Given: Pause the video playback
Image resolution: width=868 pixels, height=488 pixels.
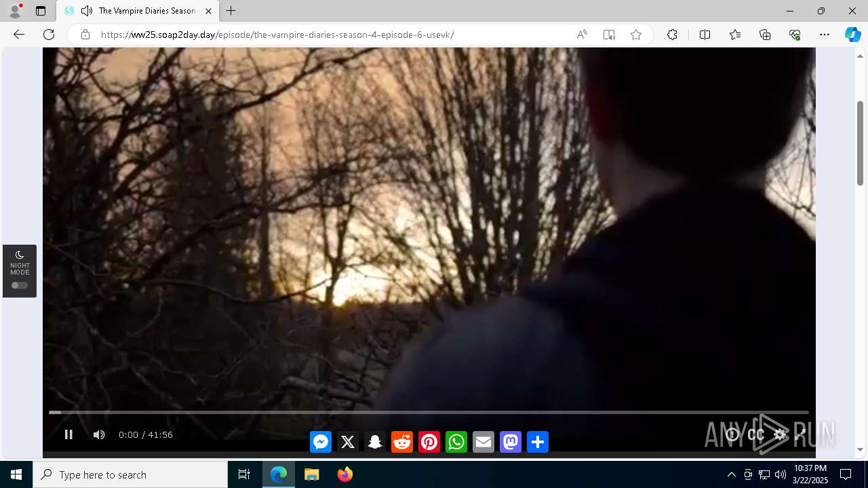Looking at the screenshot, I should tap(68, 434).
